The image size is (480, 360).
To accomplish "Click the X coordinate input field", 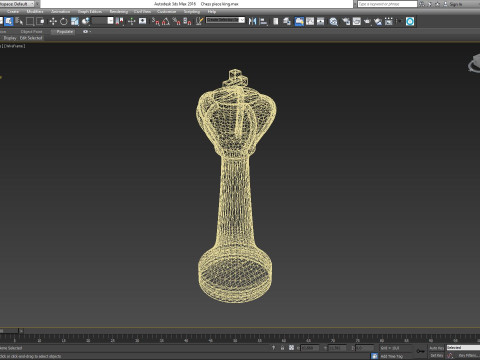I will (x=310, y=348).
